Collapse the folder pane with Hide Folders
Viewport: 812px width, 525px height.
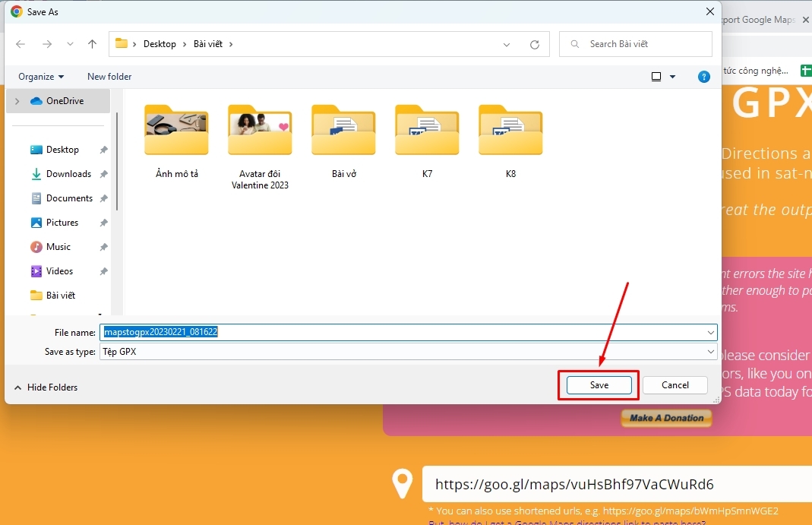pos(46,387)
